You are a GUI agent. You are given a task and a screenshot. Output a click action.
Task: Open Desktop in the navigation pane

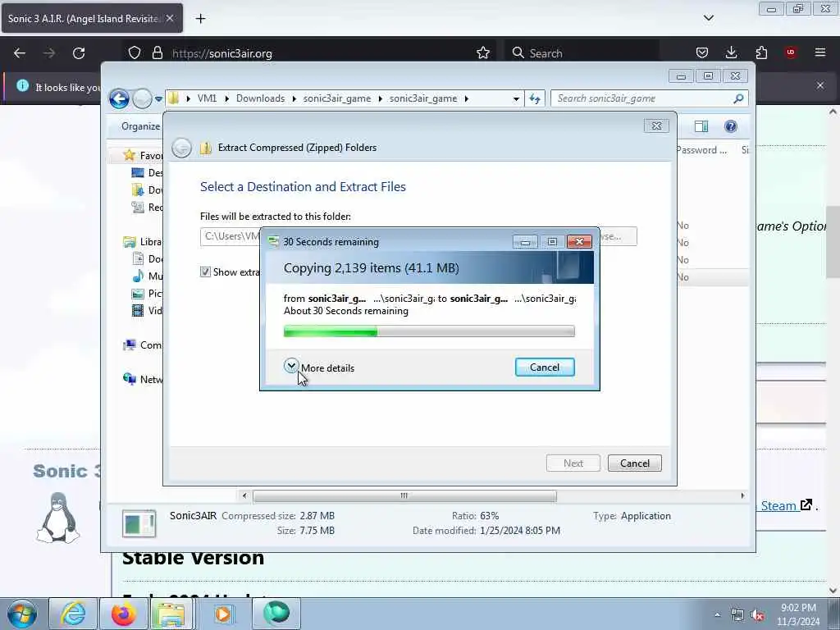147,172
